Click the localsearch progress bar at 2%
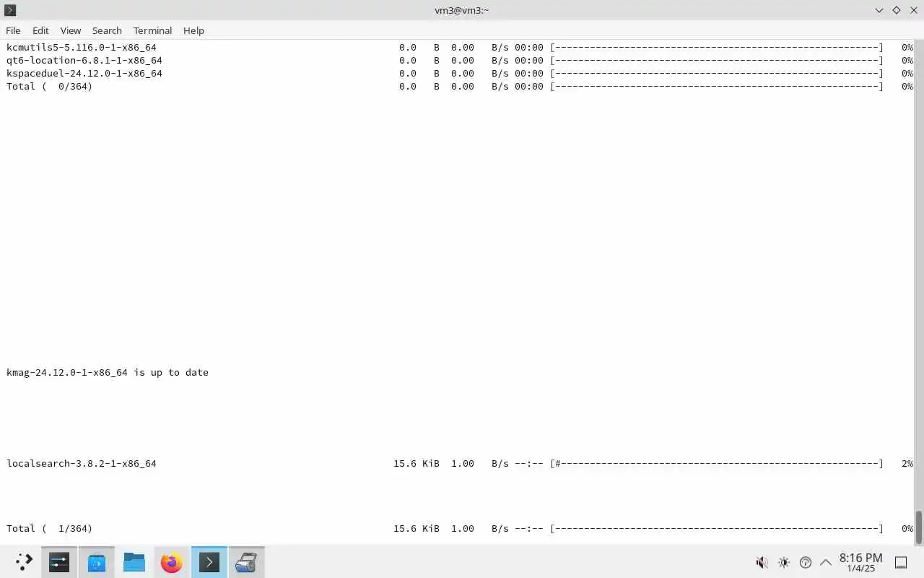Screen dimensions: 924x578 717,464
